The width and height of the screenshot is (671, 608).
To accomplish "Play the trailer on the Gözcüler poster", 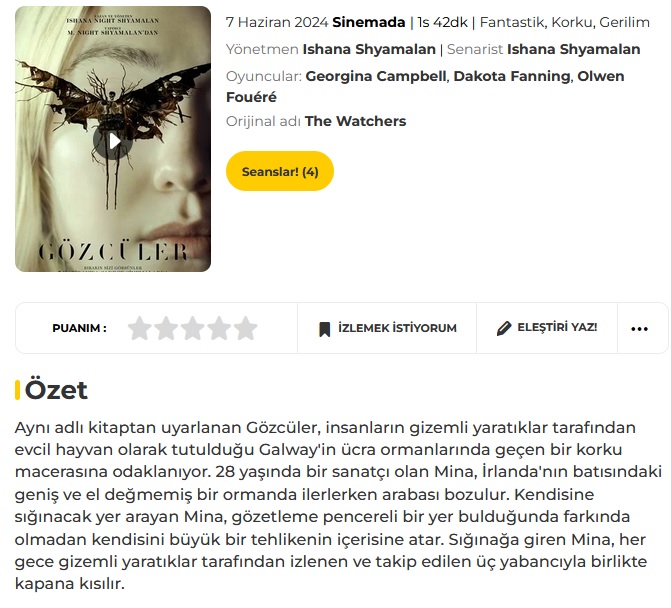I will click(x=113, y=140).
